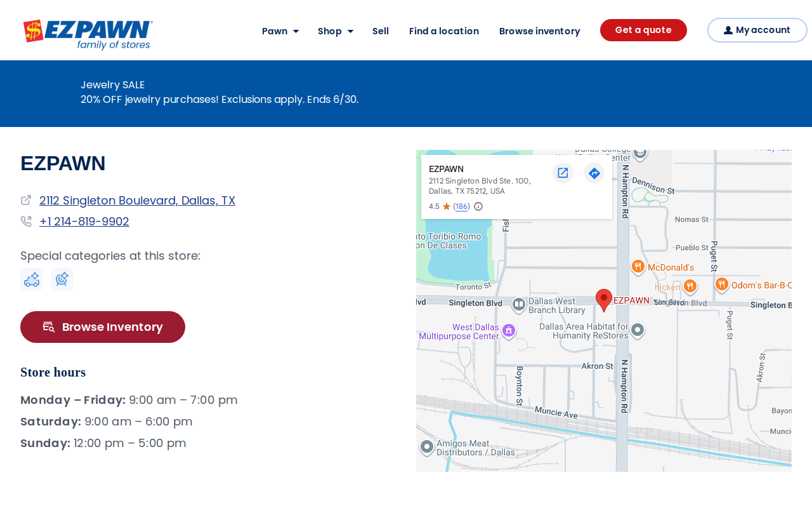
Task: Open the Sell menu item
Action: tap(381, 31)
